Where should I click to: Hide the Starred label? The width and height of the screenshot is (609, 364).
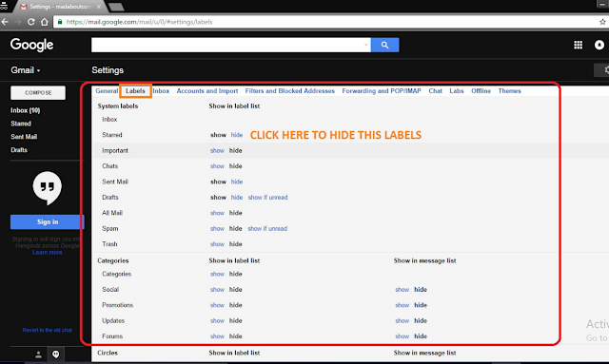point(237,135)
